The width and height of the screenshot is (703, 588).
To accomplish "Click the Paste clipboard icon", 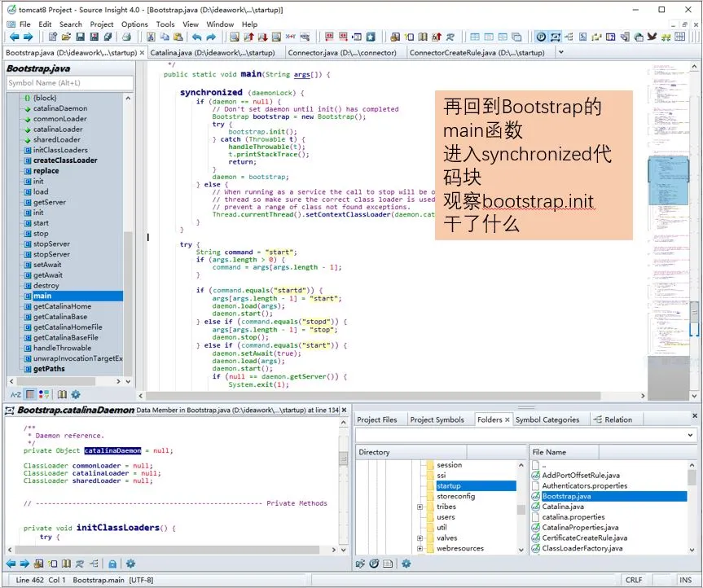I will coord(178,37).
